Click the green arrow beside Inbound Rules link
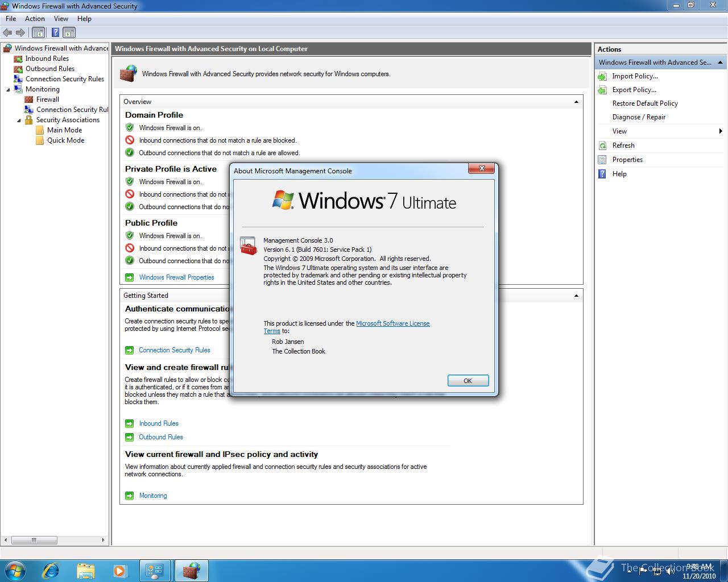Screen dimensions: 728x582 pyautogui.click(x=129, y=423)
